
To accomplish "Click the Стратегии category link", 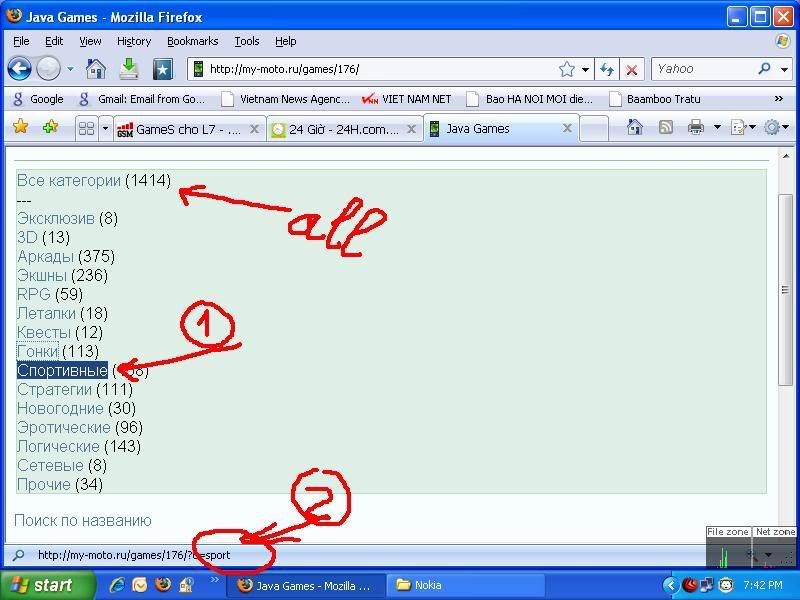I will (x=54, y=389).
